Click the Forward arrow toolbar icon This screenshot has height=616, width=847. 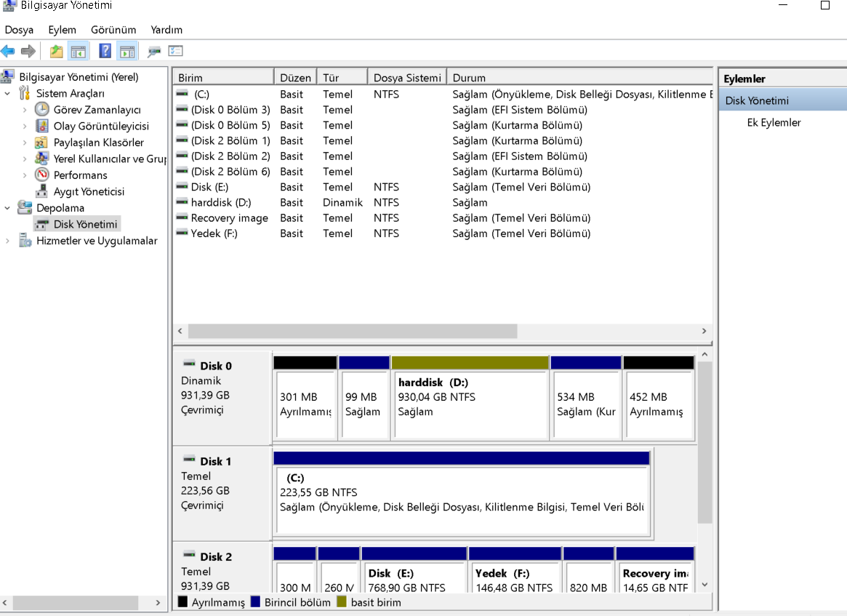pos(28,52)
